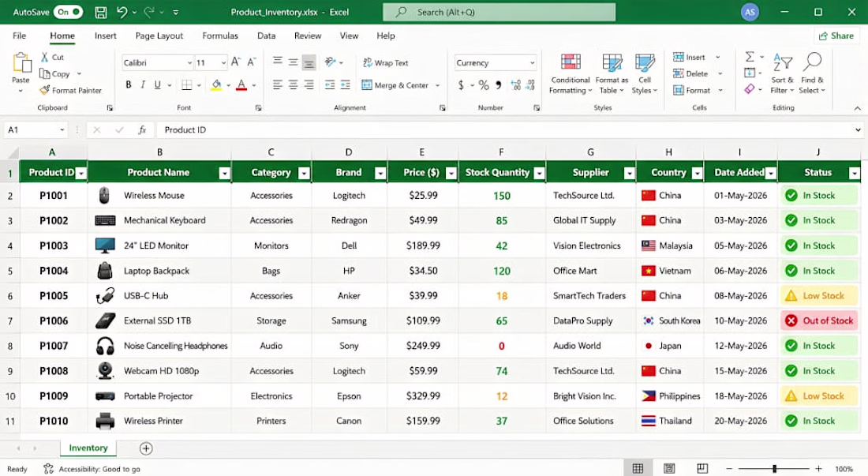Open the Page Layout tab
The height and width of the screenshot is (476, 868).
pyautogui.click(x=159, y=36)
